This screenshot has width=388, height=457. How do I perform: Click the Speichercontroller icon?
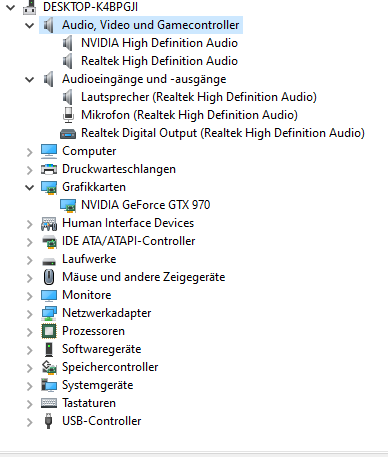(x=49, y=367)
